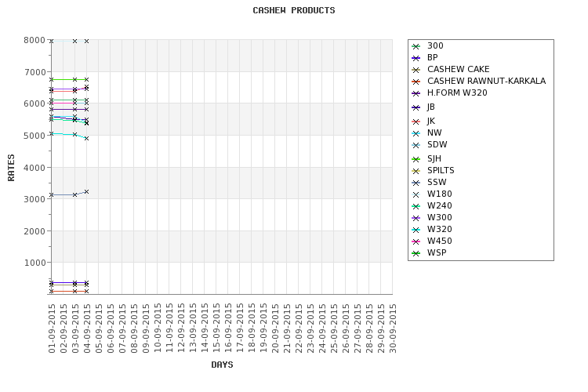Click the 07-09-2015 date label

point(122,328)
